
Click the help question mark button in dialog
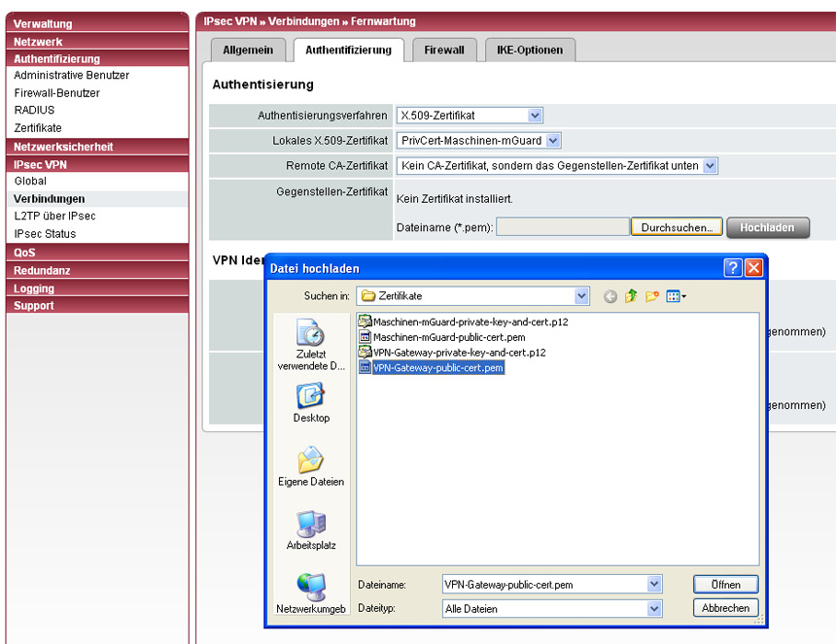click(733, 268)
